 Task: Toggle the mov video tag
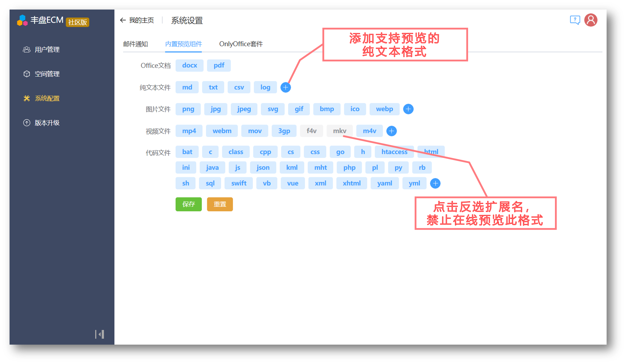[255, 131]
